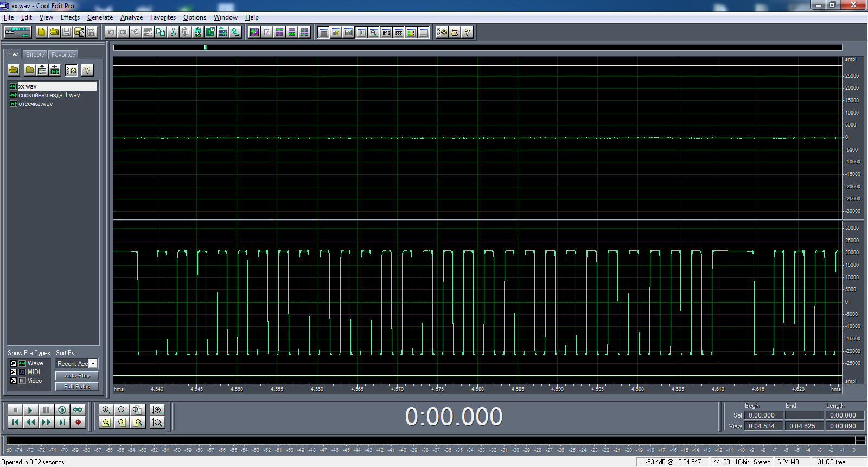The height and width of the screenshot is (467, 868).
Task: Open file icon in Files panel
Action: tap(14, 70)
